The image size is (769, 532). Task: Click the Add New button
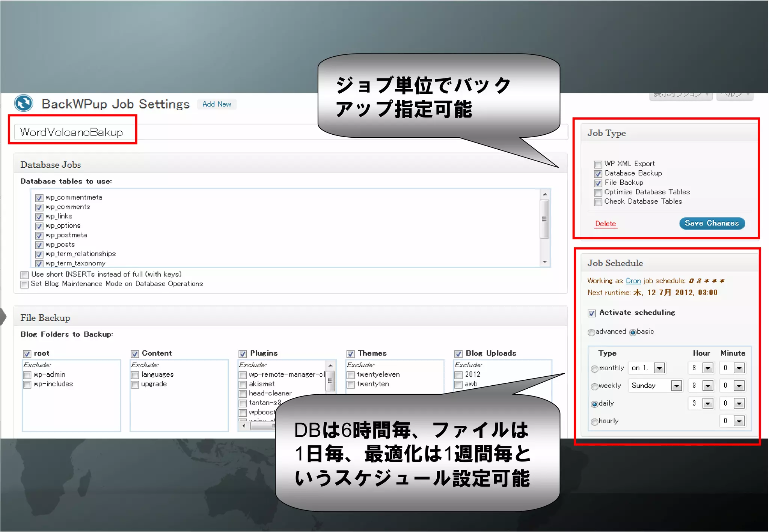pos(217,104)
